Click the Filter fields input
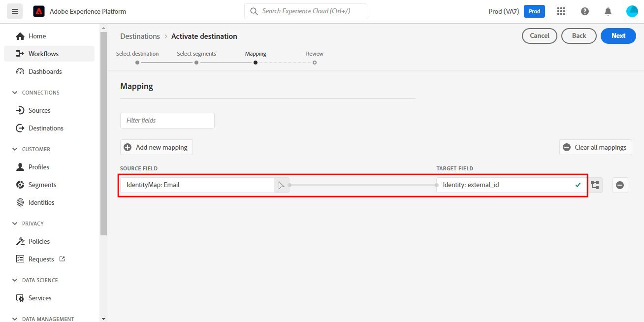 coord(167,120)
